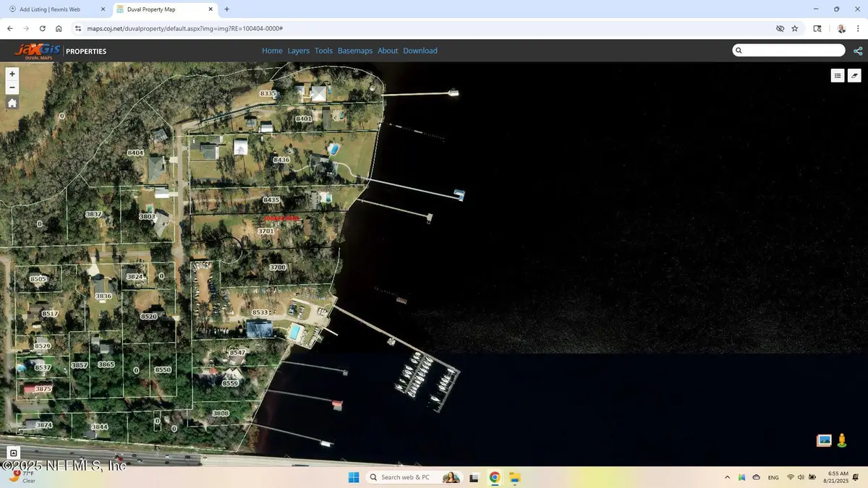Activate the pegman street view figure
868x488 pixels.
pos(842,440)
